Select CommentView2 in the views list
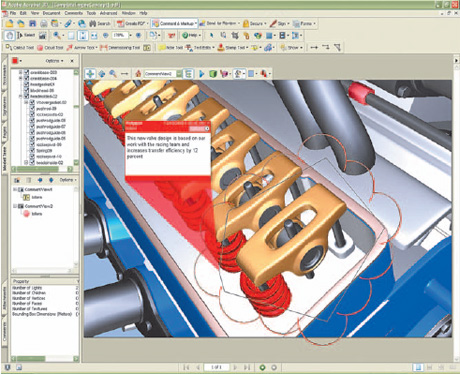The height and width of the screenshot is (374, 460). [x=39, y=206]
